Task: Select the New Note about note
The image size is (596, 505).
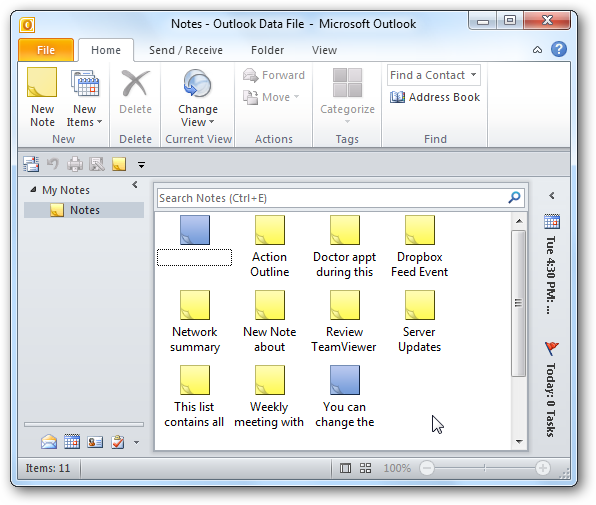Action: 269,322
